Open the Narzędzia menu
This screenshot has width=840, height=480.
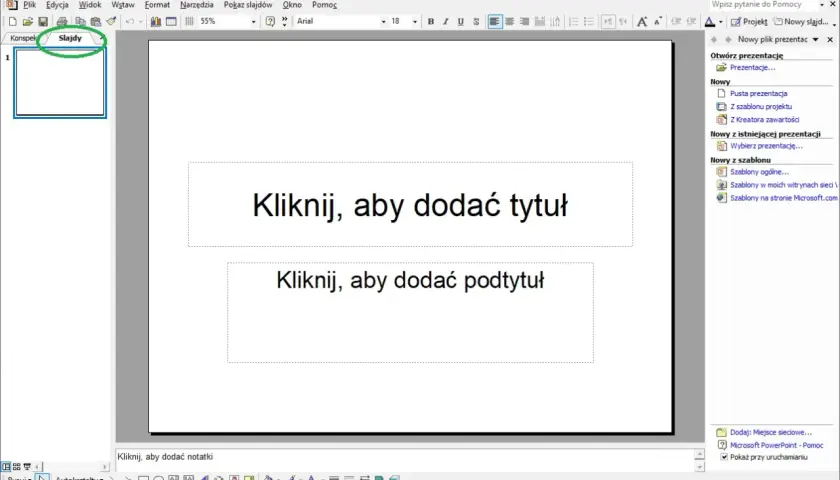[197, 5]
